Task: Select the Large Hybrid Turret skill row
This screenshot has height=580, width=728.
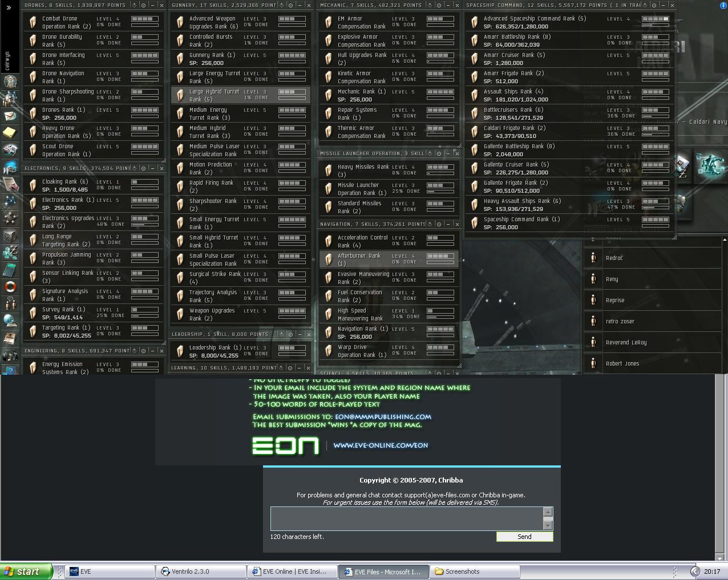Action: click(241, 95)
